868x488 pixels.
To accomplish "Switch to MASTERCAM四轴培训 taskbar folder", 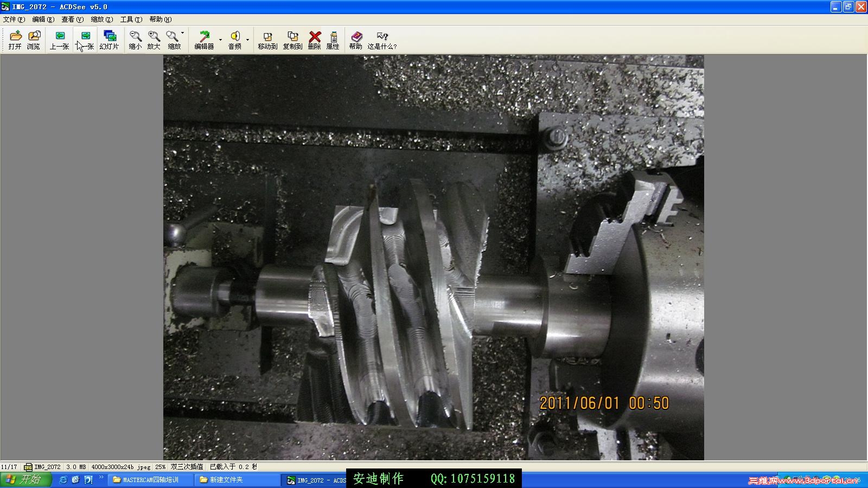I will [x=151, y=480].
